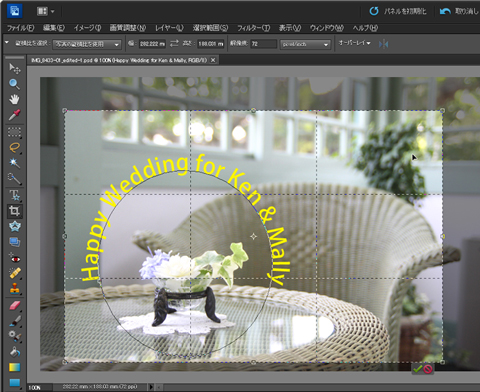Open the 編集(E) menu
This screenshot has width=480, height=392.
54,28
